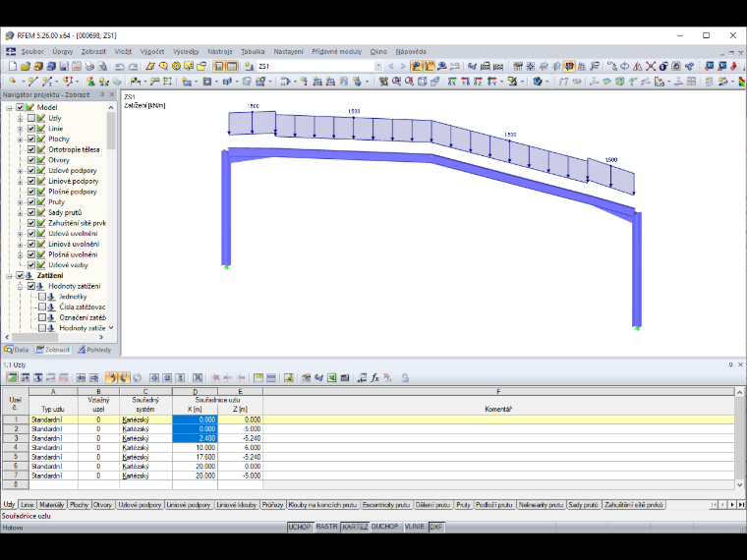Click the lock icon in the table toolbar
Viewport: 747px width, 560px height.
coord(405,378)
